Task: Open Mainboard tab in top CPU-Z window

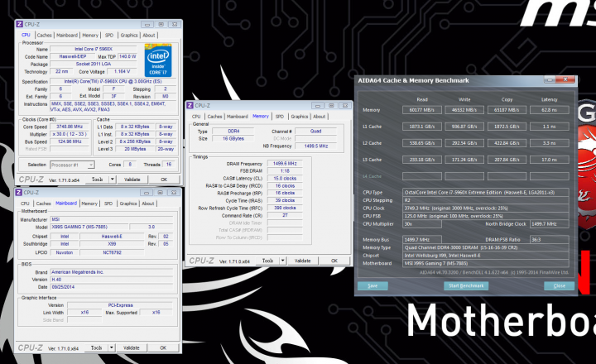Action: pos(67,35)
